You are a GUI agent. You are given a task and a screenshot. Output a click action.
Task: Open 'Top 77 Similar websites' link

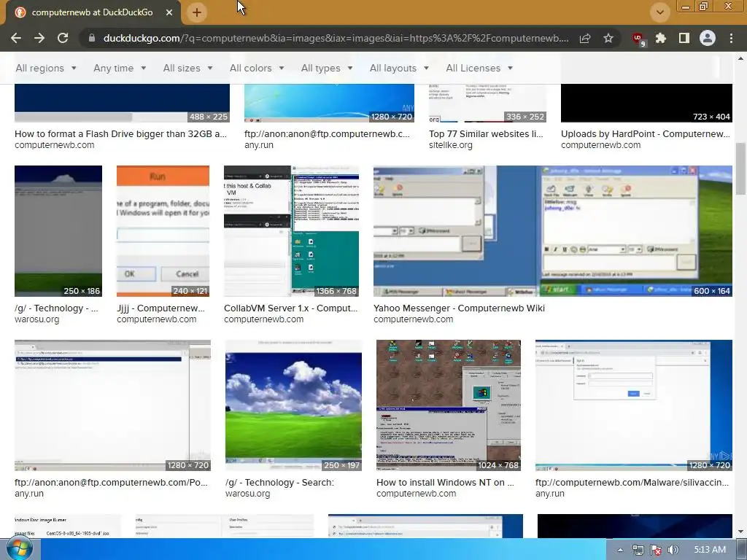pos(486,134)
